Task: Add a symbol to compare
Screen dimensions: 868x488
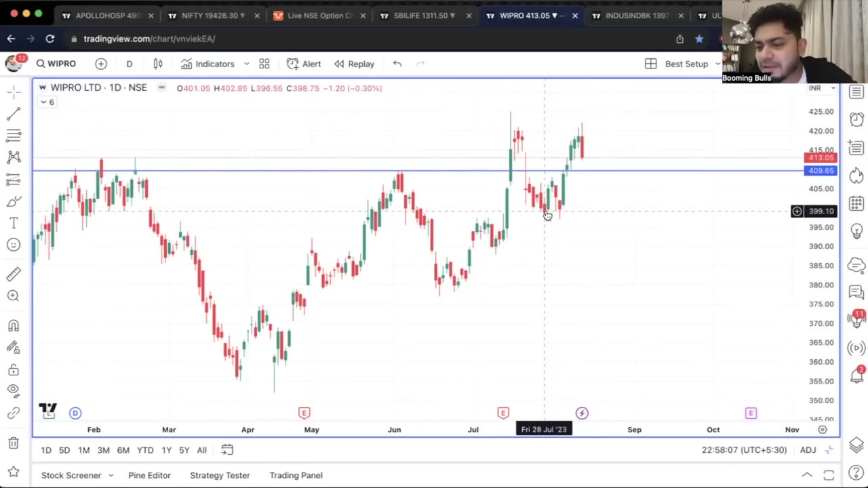Action: click(x=101, y=64)
